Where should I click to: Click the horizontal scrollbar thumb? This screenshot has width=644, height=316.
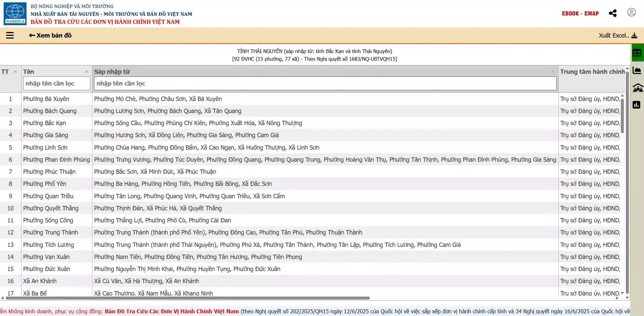[x=188, y=298]
